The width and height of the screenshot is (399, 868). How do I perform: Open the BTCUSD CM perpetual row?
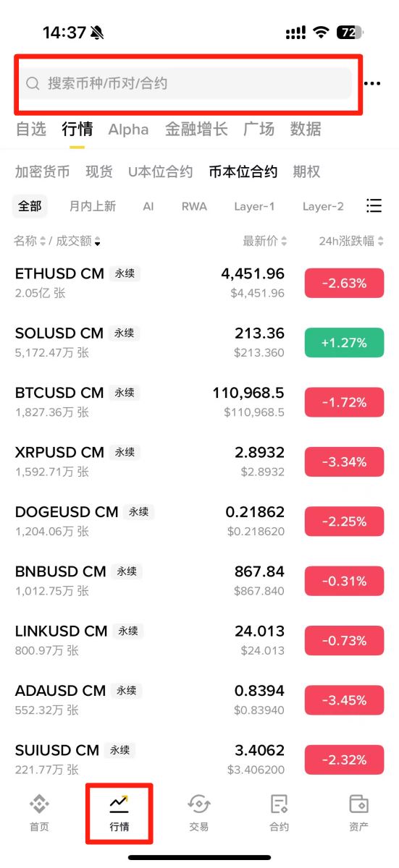point(199,402)
